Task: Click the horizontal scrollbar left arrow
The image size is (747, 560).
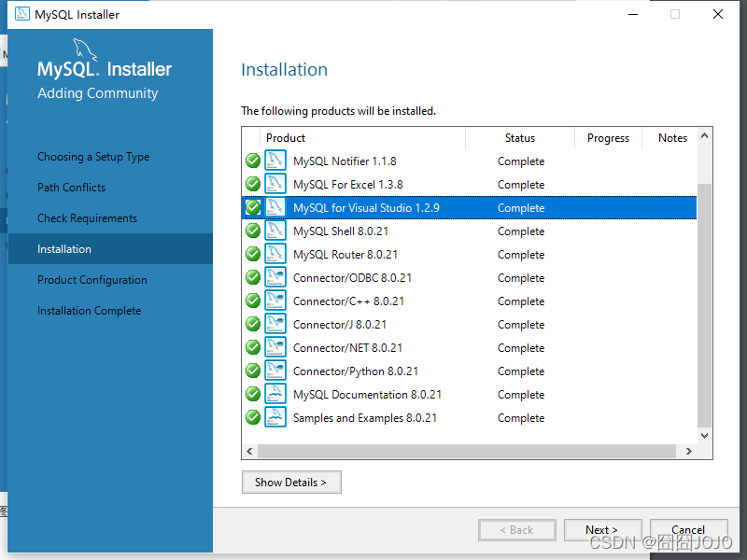Action: click(249, 451)
